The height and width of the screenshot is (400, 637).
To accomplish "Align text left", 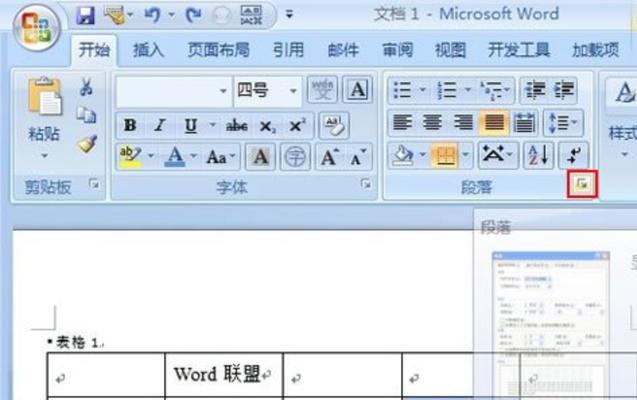I will click(x=402, y=122).
